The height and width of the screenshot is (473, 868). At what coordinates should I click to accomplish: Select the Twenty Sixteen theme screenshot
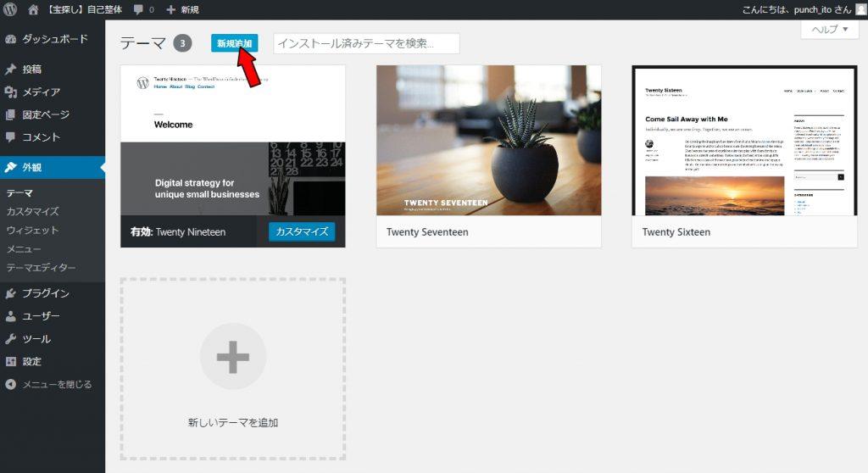click(x=744, y=140)
